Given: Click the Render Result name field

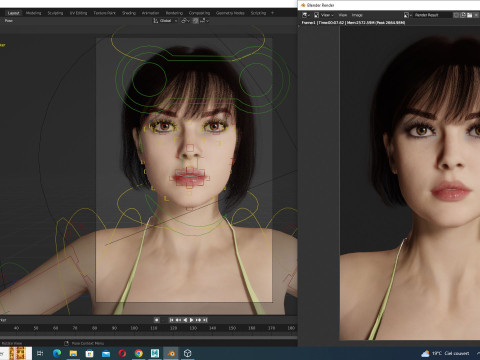Looking at the screenshot, I should tap(432, 15).
